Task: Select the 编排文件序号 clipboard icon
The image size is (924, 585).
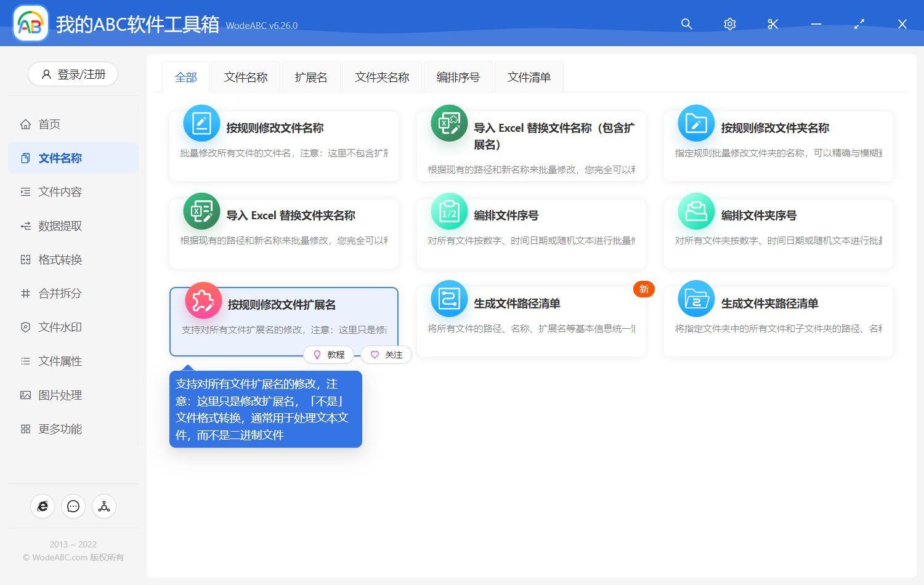Action: pyautogui.click(x=448, y=211)
